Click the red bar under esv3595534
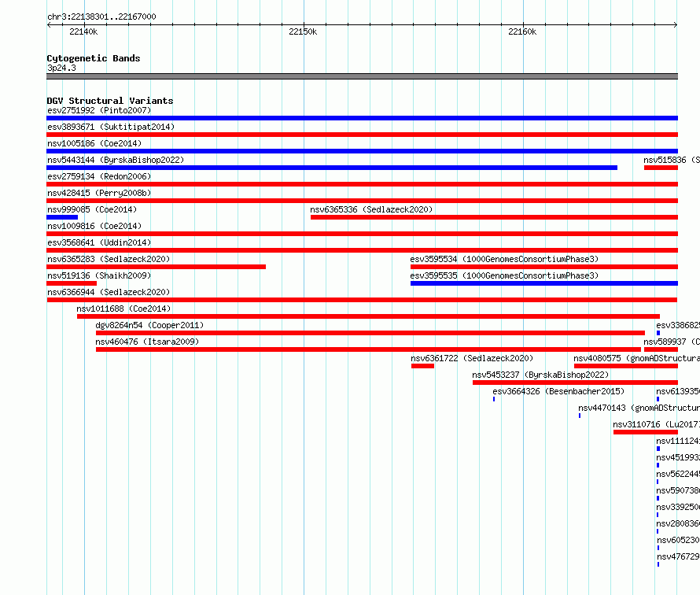The image size is (700, 595). click(x=544, y=267)
